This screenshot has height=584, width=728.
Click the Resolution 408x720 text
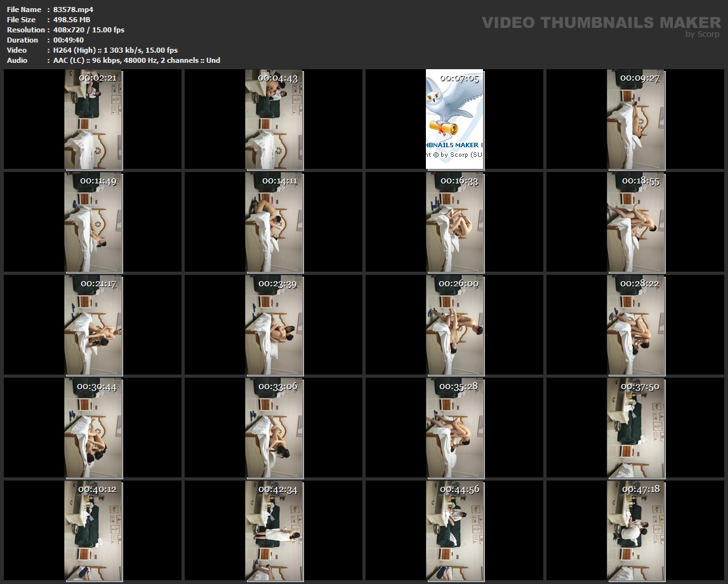click(x=89, y=30)
